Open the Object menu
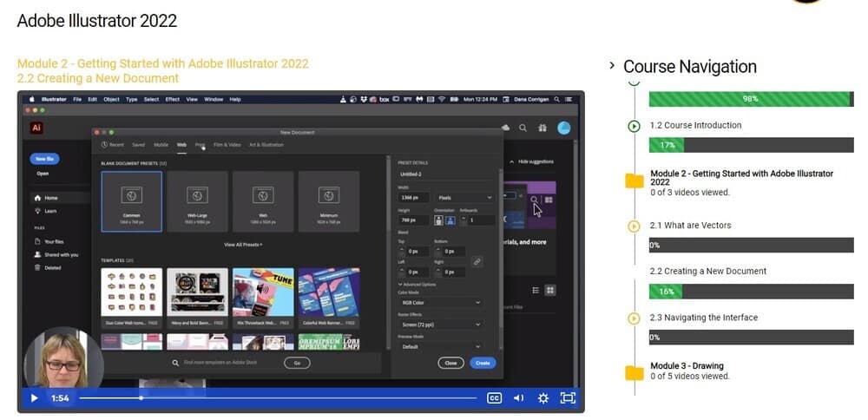 click(x=111, y=100)
